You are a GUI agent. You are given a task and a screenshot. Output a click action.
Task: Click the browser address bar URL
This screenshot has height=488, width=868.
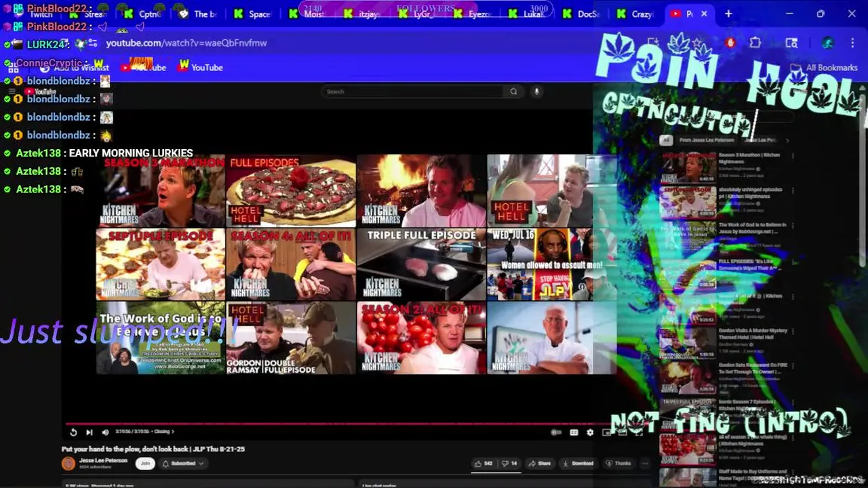186,43
